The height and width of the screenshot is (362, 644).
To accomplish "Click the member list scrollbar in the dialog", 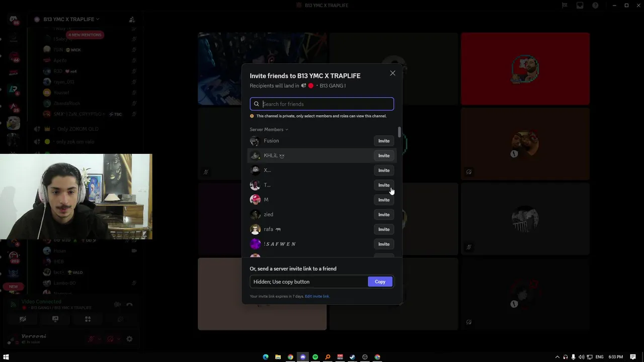I will click(399, 132).
